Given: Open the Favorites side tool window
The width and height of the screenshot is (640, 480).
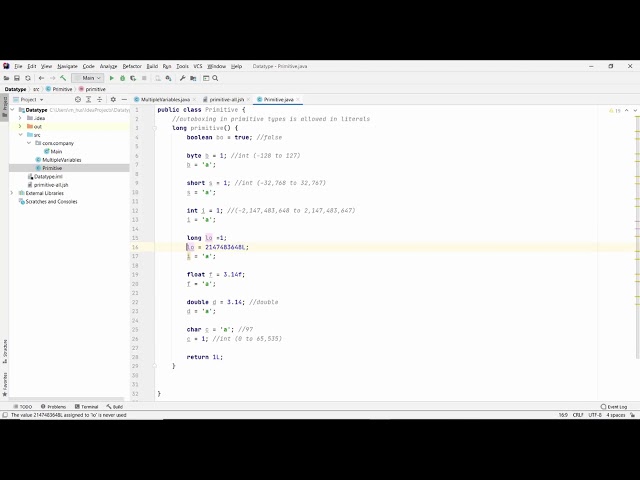Looking at the screenshot, I should [x=5, y=384].
